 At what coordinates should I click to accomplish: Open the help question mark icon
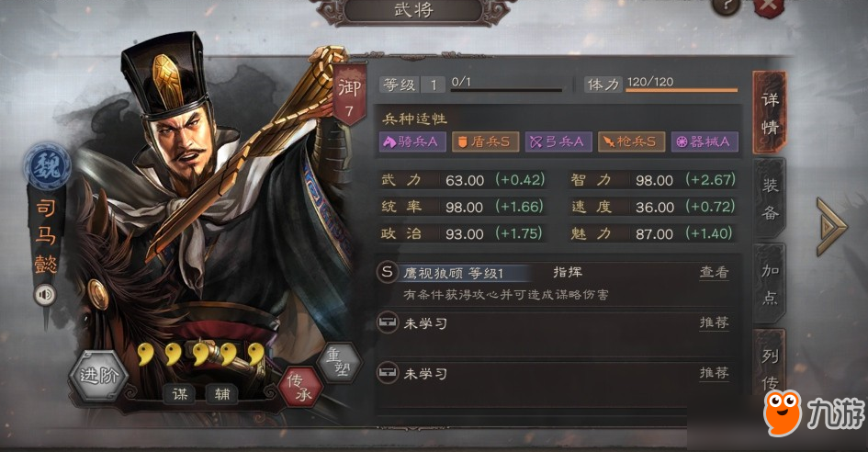[x=727, y=6]
